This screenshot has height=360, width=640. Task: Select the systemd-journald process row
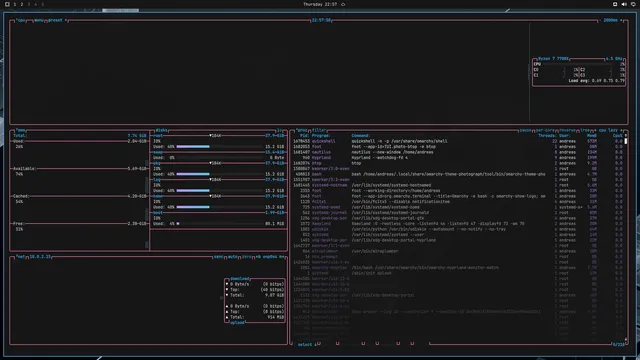(x=457, y=213)
